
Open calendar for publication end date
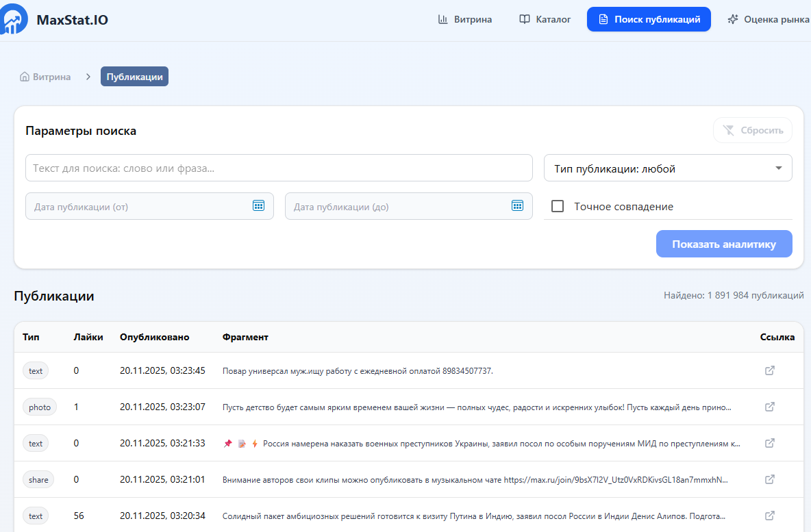click(x=517, y=206)
